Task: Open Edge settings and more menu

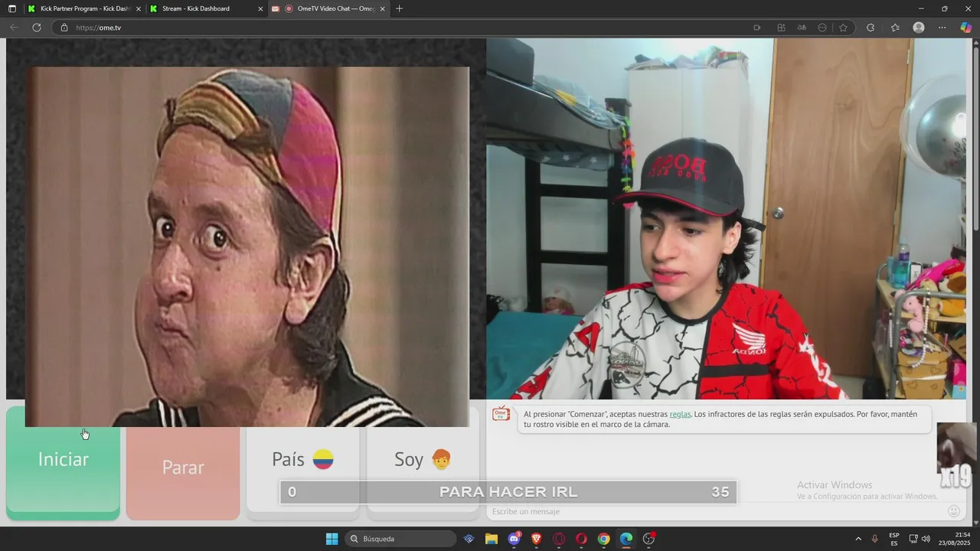Action: pos(942,28)
